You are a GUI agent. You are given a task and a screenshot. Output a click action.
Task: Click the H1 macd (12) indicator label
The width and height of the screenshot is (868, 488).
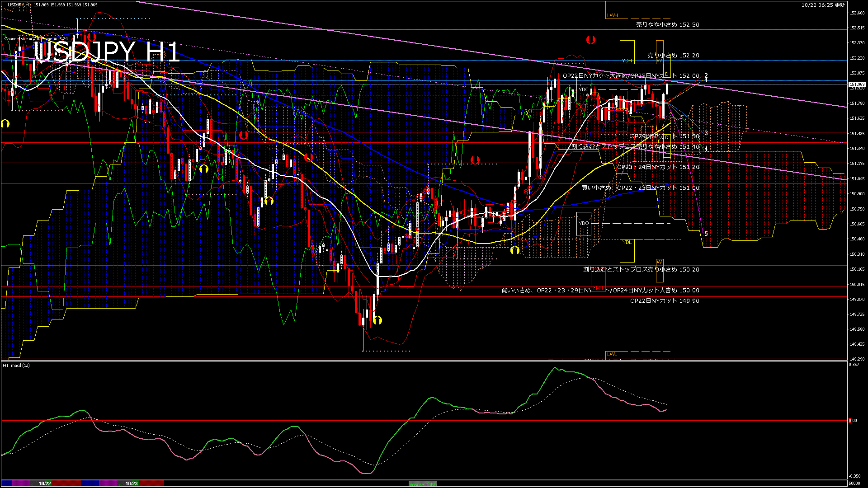[16, 365]
